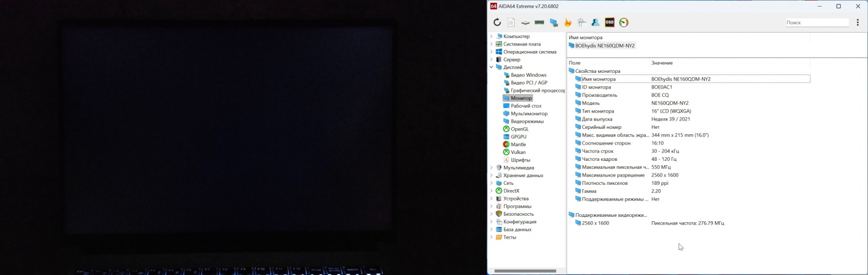Expand the DirectX tree node
This screenshot has width=868, height=275.
(492, 191)
